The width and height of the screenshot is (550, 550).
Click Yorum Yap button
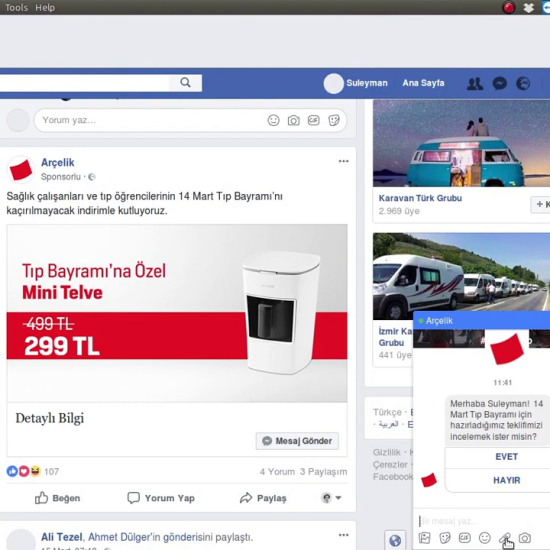pos(161,498)
